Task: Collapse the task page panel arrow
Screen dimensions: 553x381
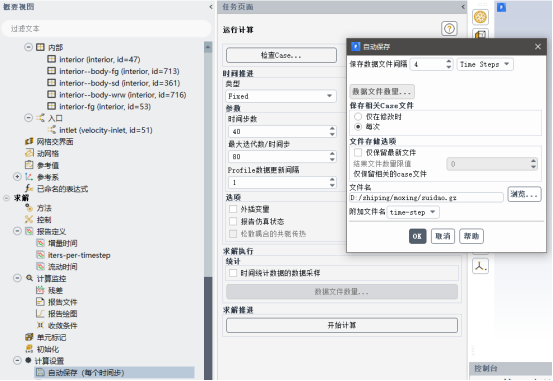Action: [463, 7]
